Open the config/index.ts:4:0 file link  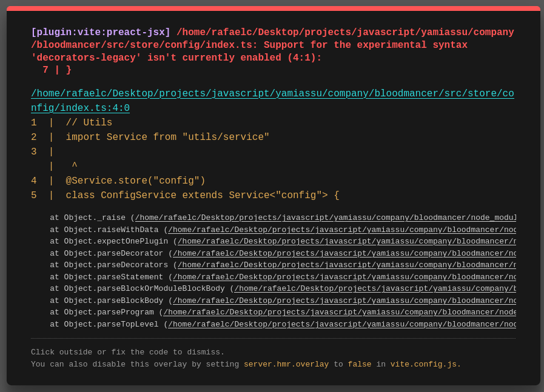point(272,101)
